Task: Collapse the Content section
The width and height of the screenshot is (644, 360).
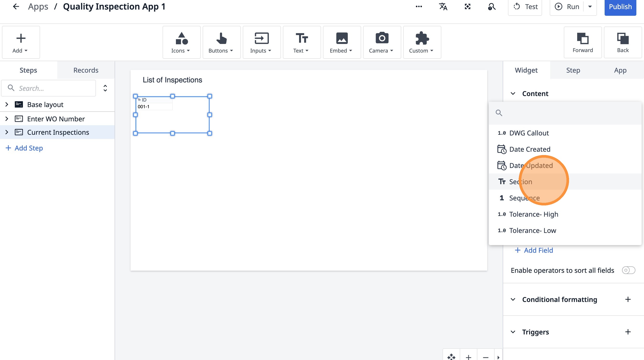Action: (513, 94)
